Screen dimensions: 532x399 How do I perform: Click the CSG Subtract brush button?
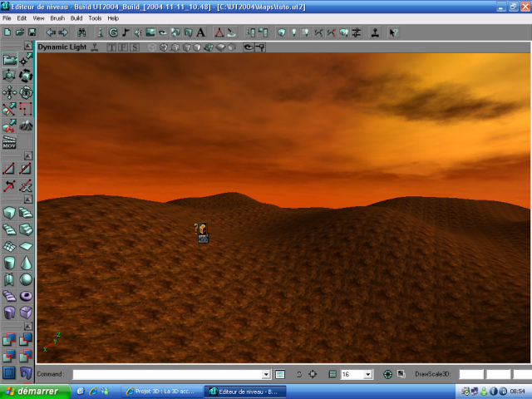(x=26, y=339)
